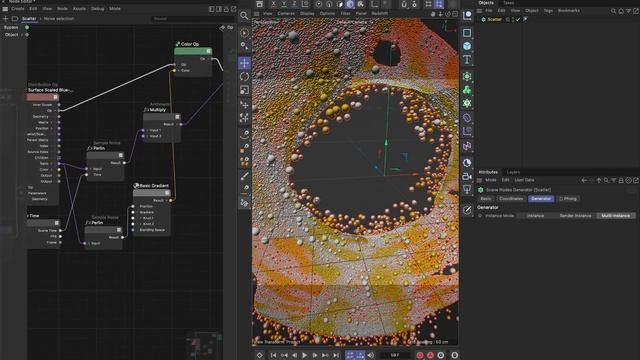Toggle the Scatter object's visibility dots
This screenshot has width=640, height=360.
tap(513, 19)
